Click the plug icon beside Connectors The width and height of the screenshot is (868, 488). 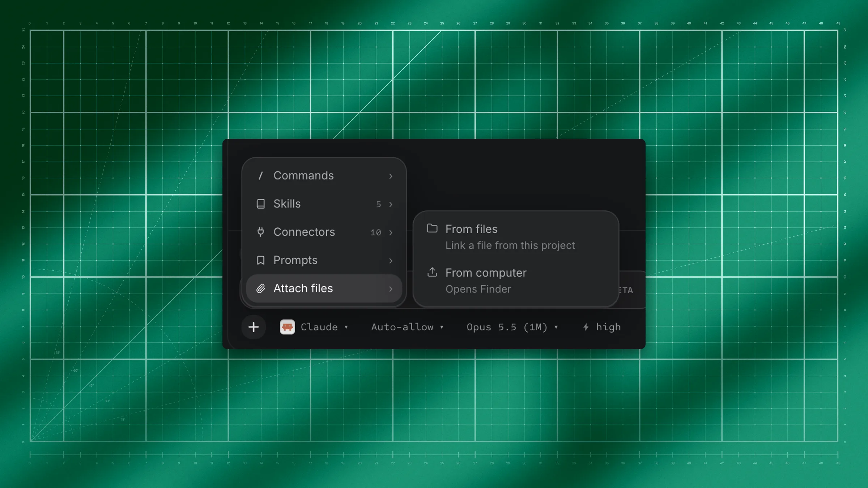pos(260,232)
